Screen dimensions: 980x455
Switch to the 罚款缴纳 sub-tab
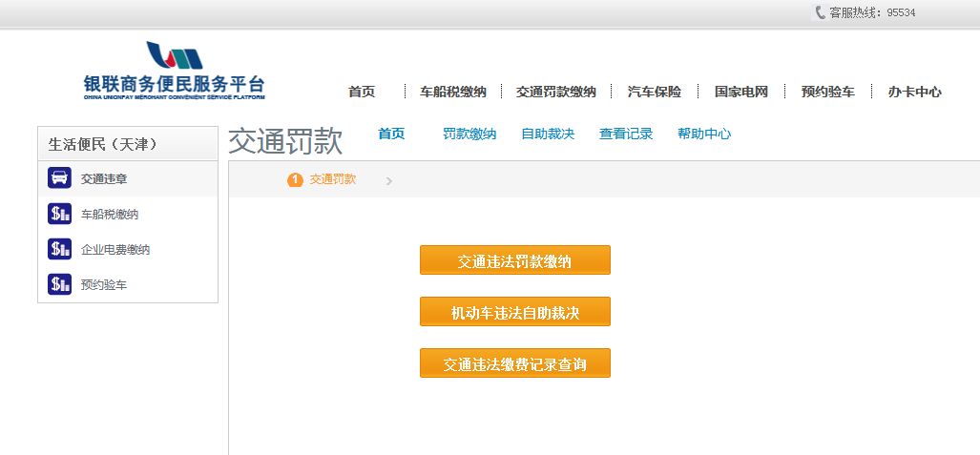[470, 134]
